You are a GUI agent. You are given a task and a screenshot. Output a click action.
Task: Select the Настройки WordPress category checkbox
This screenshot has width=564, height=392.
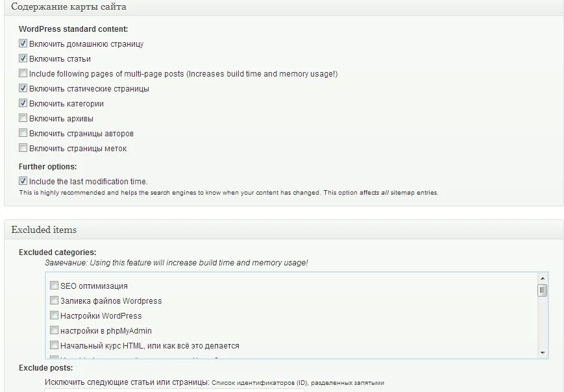[x=55, y=316]
